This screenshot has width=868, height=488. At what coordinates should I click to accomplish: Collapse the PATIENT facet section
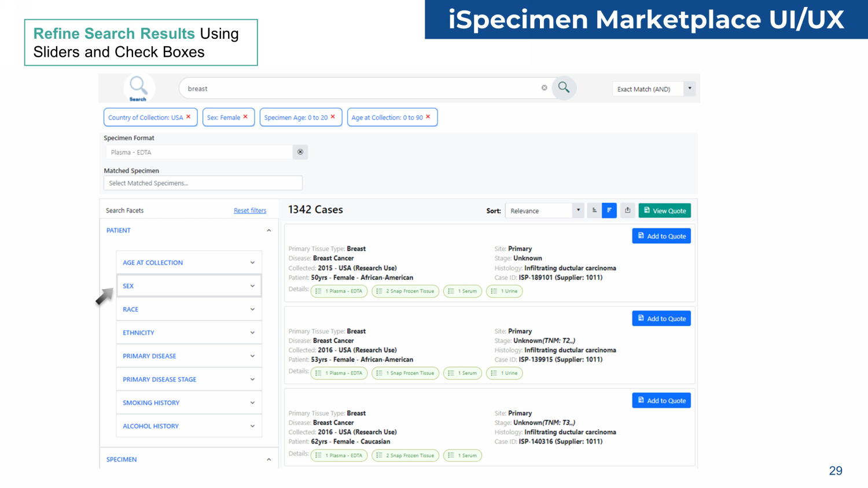click(269, 231)
